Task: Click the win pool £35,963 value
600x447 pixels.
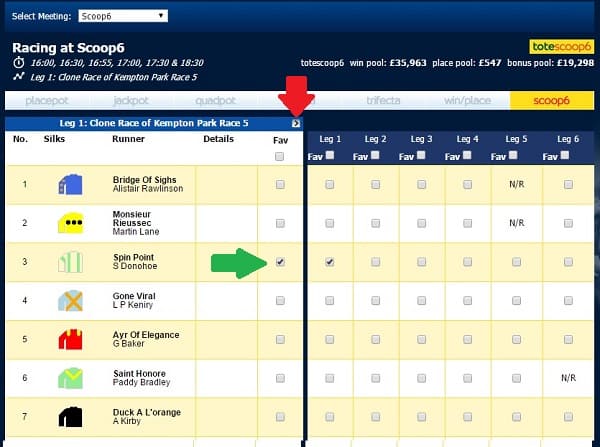Action: (408, 63)
